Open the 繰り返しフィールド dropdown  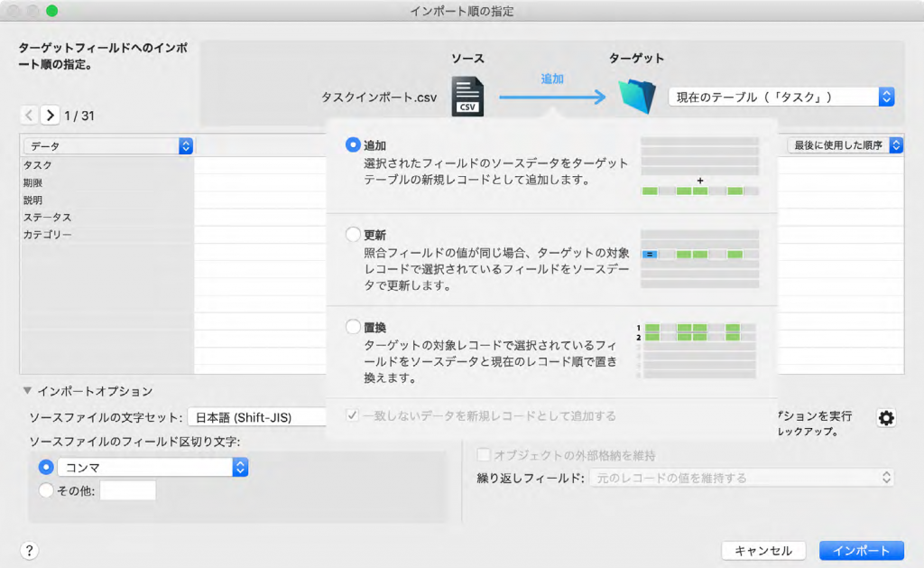click(x=742, y=478)
